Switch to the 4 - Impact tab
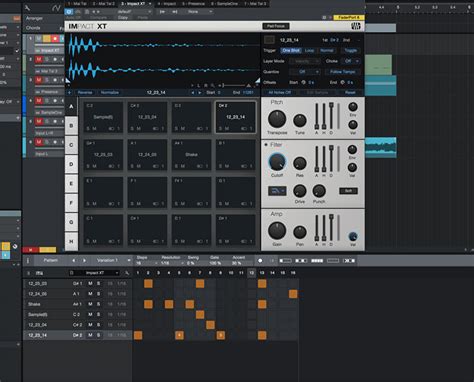The height and width of the screenshot is (382, 474). pos(167,4)
